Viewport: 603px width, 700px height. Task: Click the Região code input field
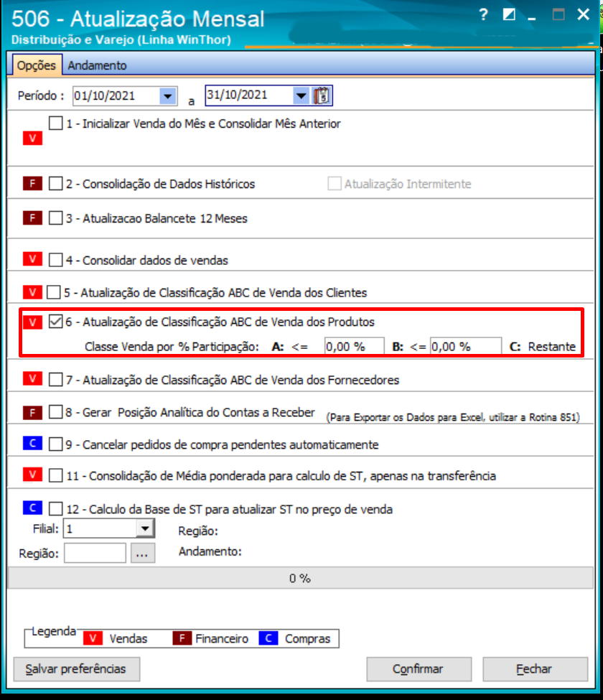(x=95, y=553)
